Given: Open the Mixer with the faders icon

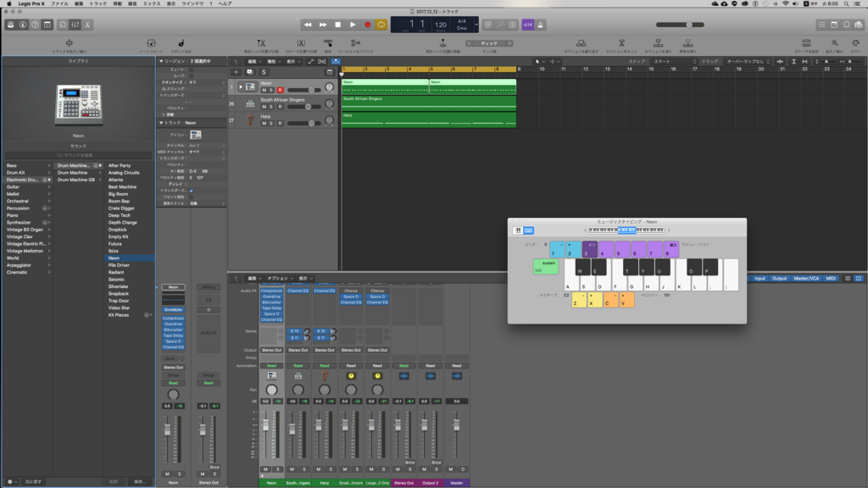Looking at the screenshot, I should tap(75, 25).
